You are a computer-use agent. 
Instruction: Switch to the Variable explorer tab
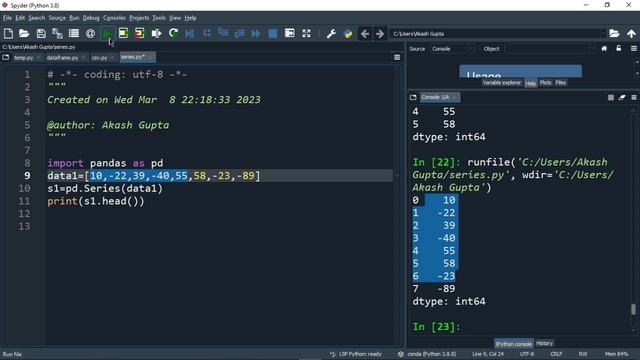(x=501, y=83)
